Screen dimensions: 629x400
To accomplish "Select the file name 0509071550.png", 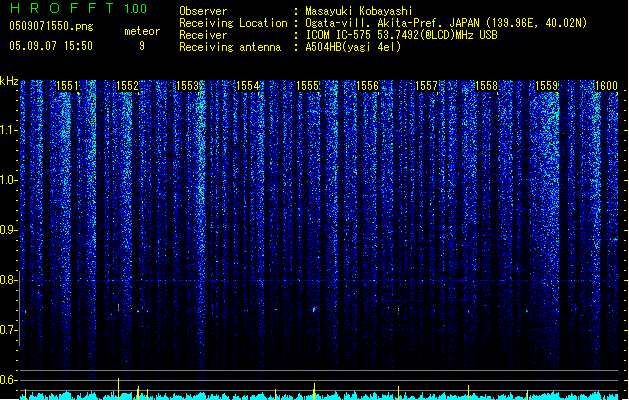I will pos(51,26).
